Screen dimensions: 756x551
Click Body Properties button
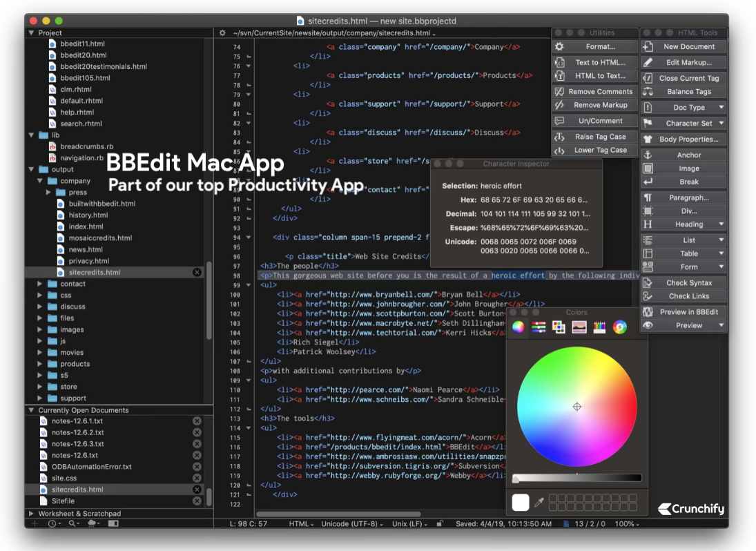tap(684, 139)
